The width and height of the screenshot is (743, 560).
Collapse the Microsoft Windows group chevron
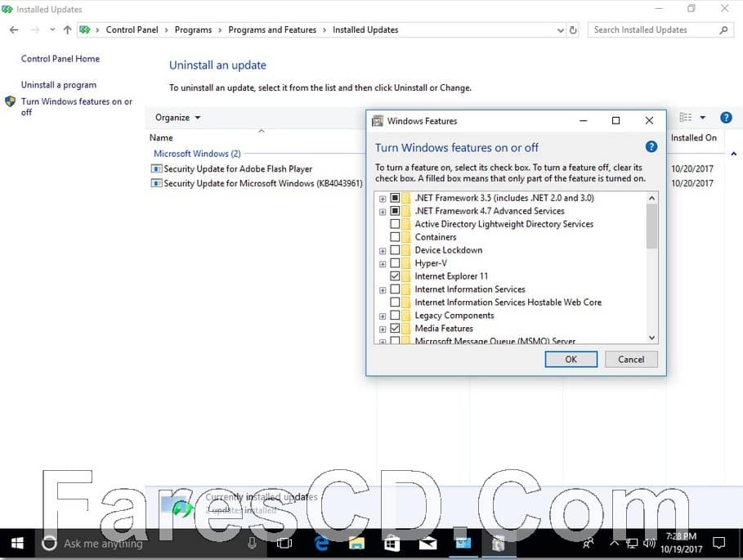(733, 154)
